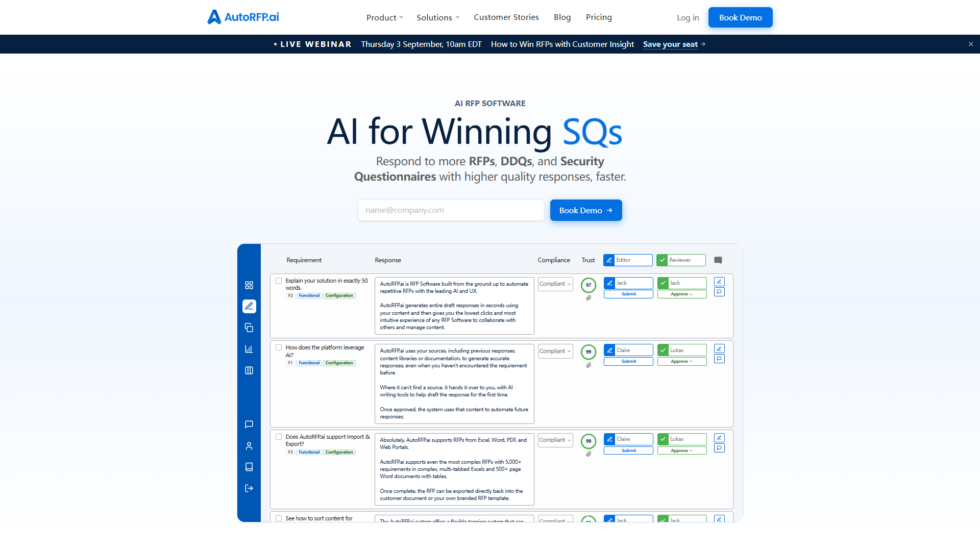This screenshot has width=980, height=551.
Task: Expand the Product menu
Action: [x=385, y=17]
